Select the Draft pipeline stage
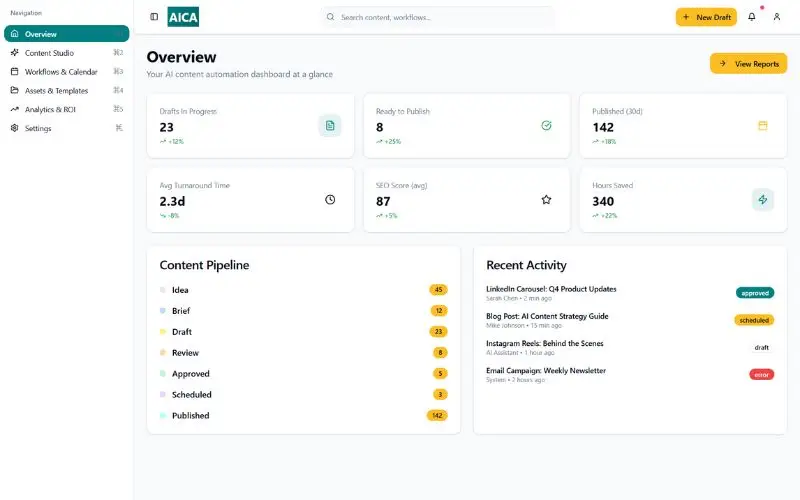This screenshot has height=500, width=800. pyautogui.click(x=304, y=332)
